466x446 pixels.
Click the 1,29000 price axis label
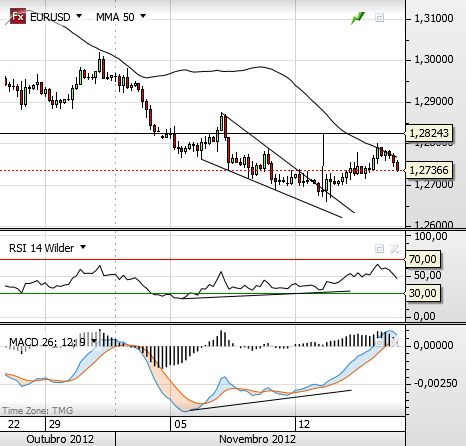[x=434, y=101]
